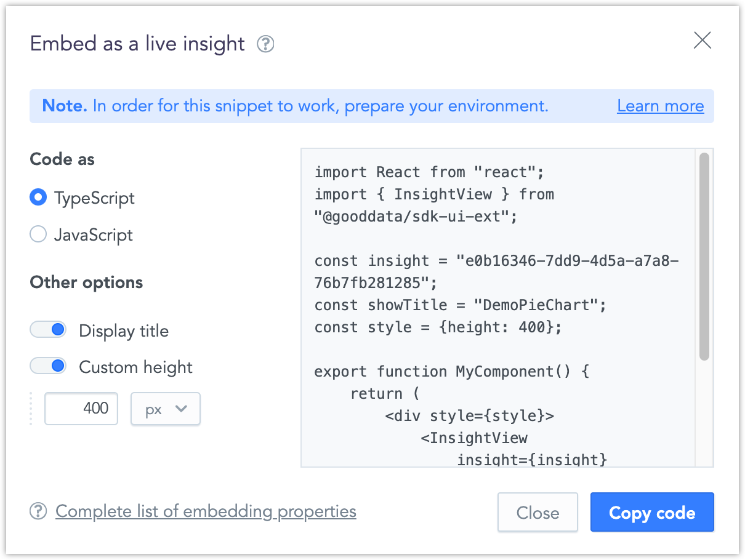This screenshot has height=560, width=745.
Task: Click the 'insight={insight}' code line
Action: pos(532,460)
